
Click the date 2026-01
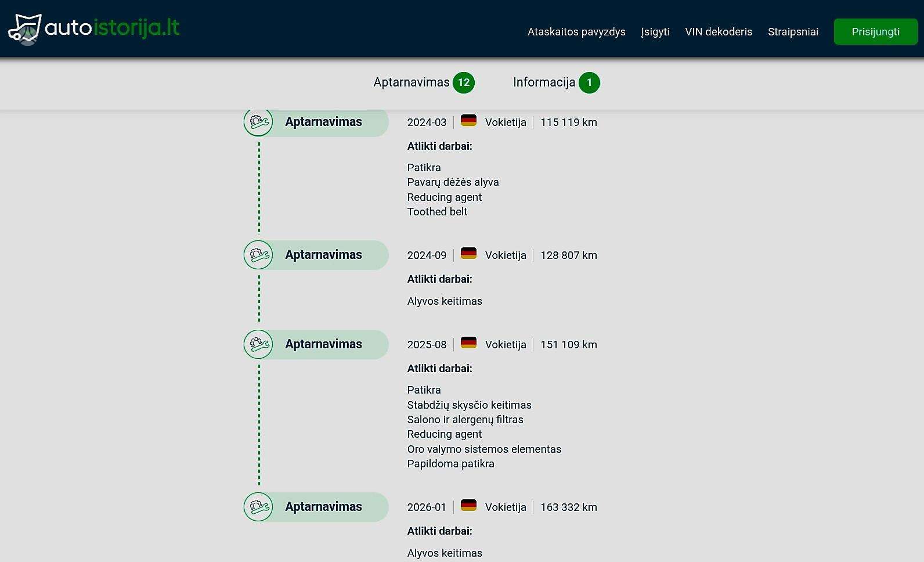coord(427,507)
